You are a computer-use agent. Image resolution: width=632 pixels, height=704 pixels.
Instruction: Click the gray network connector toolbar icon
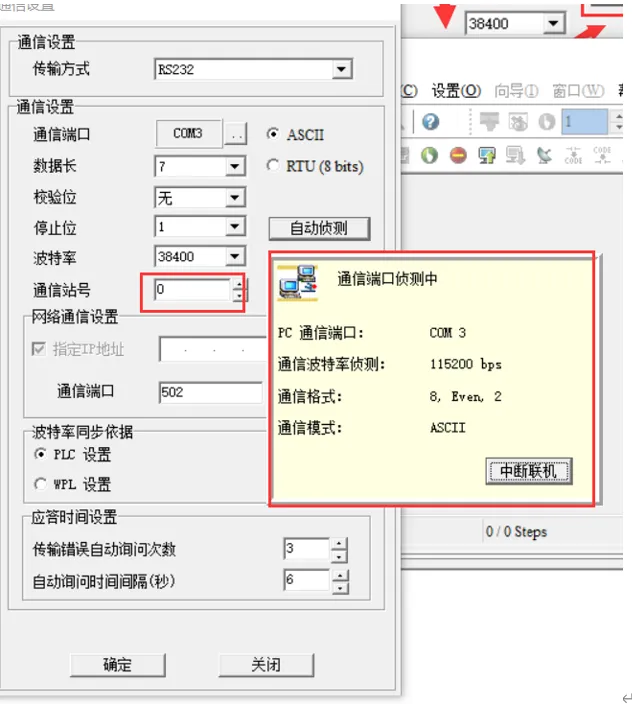(489, 122)
